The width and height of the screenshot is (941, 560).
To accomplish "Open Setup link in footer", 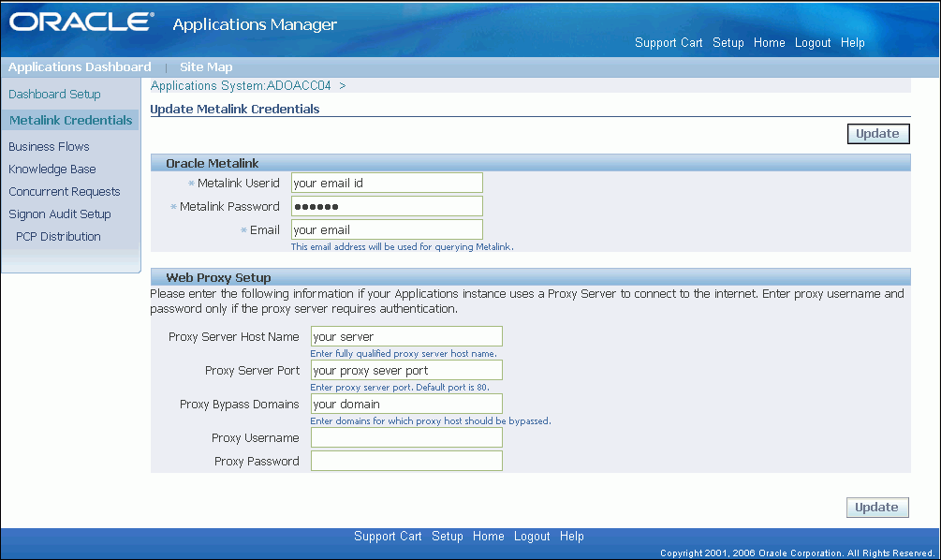I will [448, 536].
